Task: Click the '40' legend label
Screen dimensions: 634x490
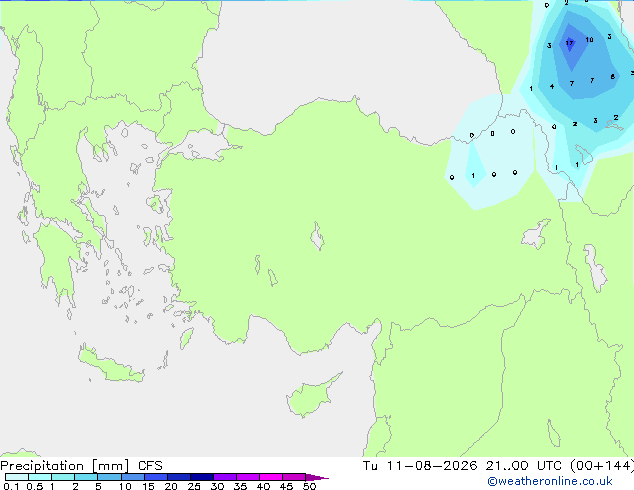Action: (263, 486)
